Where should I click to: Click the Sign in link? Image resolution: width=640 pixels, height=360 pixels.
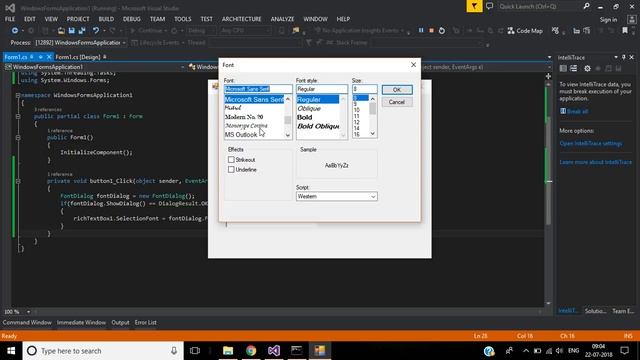[609, 20]
